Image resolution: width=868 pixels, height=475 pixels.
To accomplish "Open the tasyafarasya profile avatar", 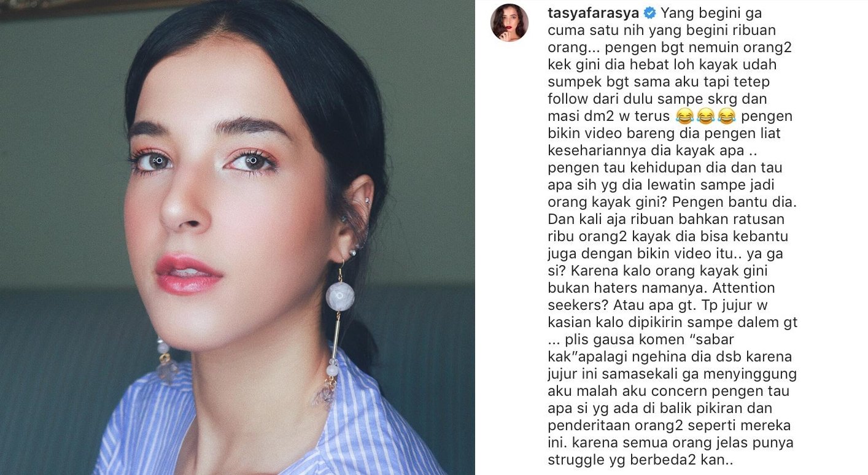I will [509, 23].
